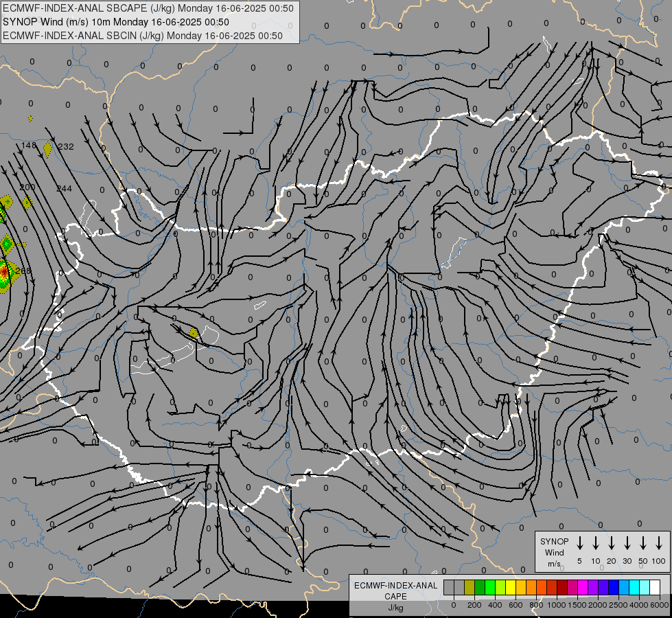Viewport: 672px width, 618px height.
Task: Click the CAPE legend tick label 600
Action: click(515, 605)
